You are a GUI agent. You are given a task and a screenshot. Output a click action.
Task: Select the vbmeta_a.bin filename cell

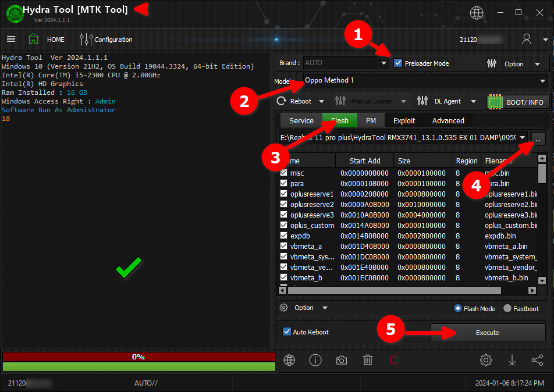point(506,246)
